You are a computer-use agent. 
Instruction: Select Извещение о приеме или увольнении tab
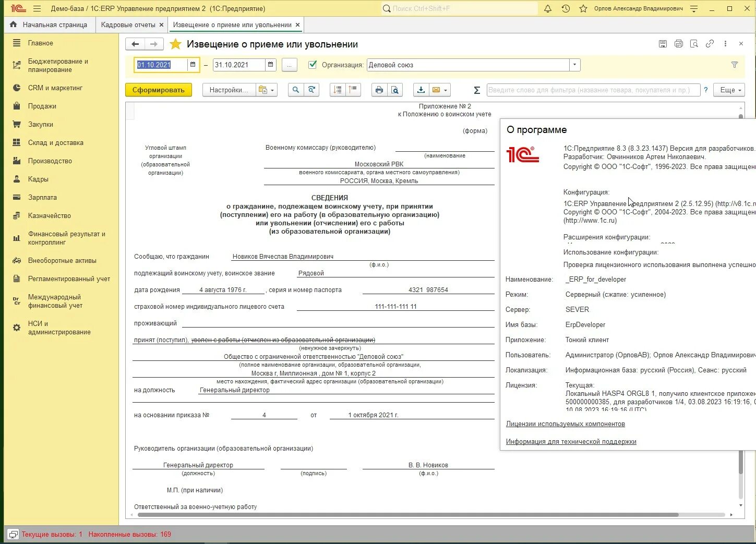232,25
